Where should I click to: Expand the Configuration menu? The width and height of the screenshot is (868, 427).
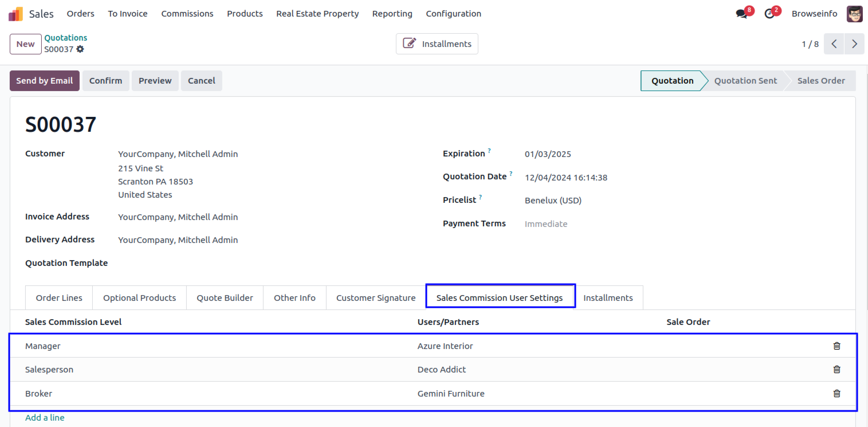[x=453, y=14]
